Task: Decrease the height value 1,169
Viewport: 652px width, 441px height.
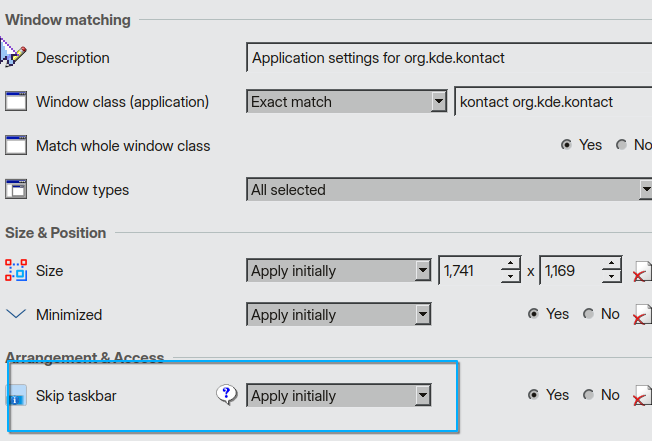Action: tap(611, 277)
